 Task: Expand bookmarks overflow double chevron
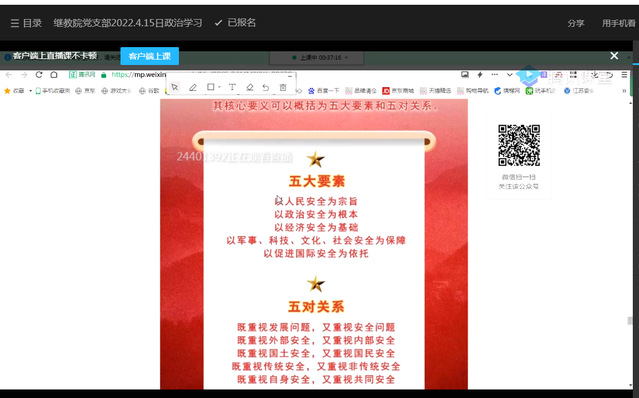624,91
